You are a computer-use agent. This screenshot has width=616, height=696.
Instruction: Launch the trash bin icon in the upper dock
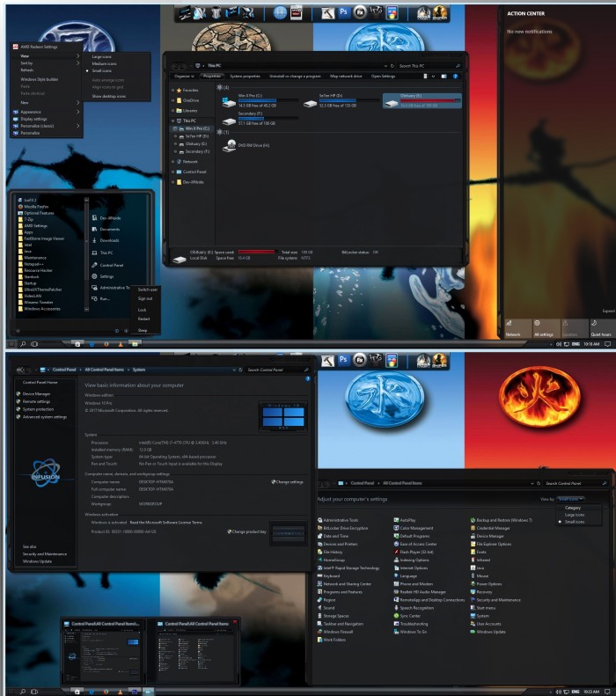216,13
